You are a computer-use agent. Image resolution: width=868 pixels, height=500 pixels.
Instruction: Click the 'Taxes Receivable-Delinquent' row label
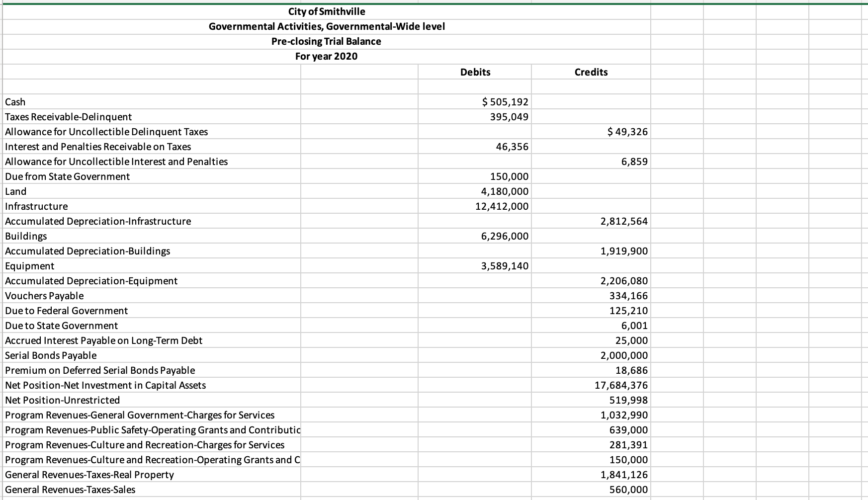coord(68,117)
